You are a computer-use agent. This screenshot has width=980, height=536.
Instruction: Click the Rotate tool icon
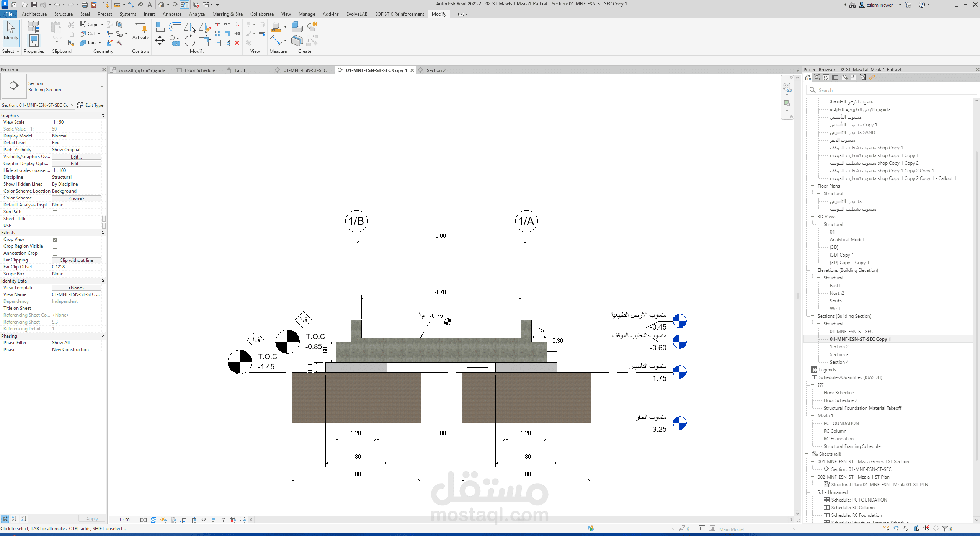[189, 41]
